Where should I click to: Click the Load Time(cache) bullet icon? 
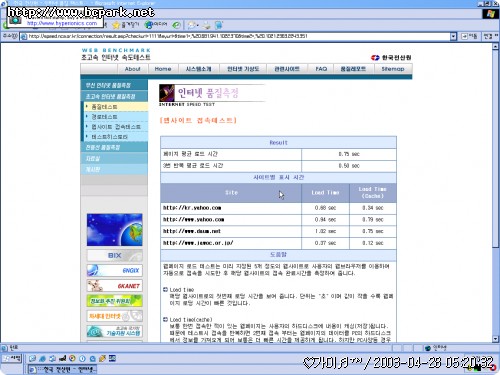click(165, 319)
